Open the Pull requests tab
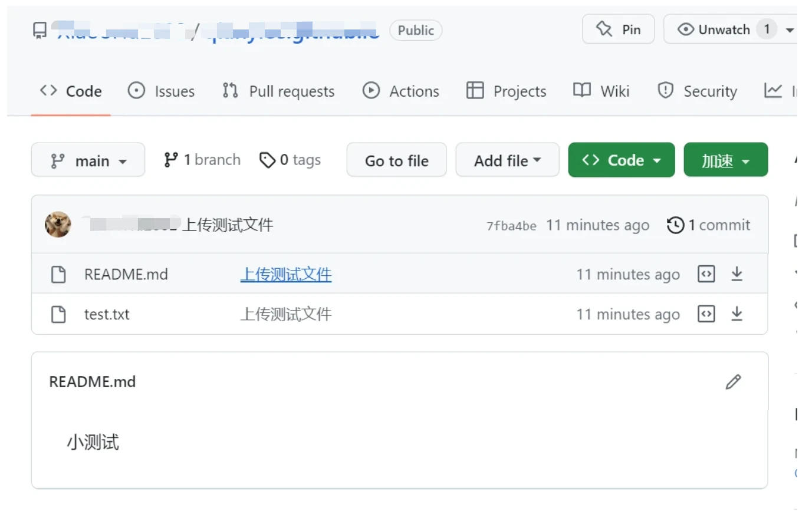812x511 pixels. [x=278, y=91]
